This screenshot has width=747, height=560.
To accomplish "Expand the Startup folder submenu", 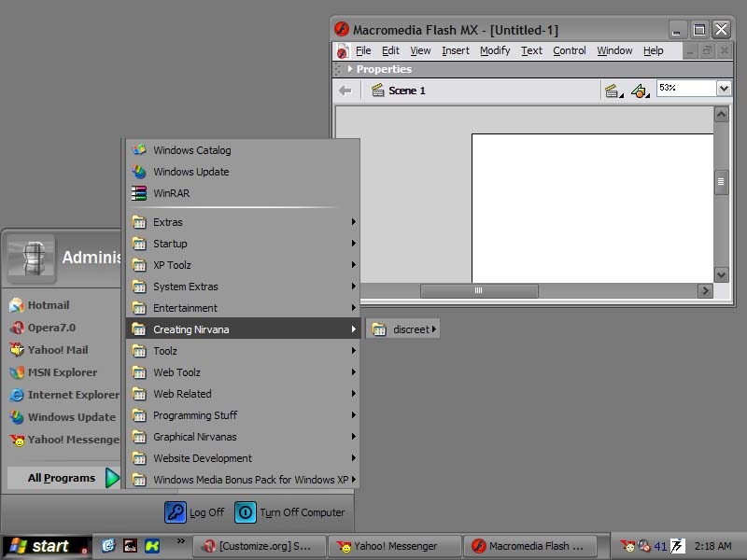I will [243, 244].
